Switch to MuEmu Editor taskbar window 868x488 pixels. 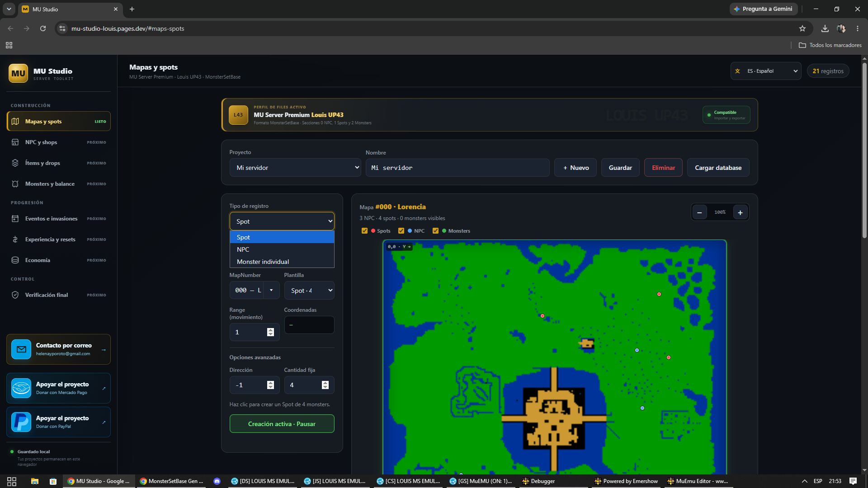pyautogui.click(x=698, y=481)
